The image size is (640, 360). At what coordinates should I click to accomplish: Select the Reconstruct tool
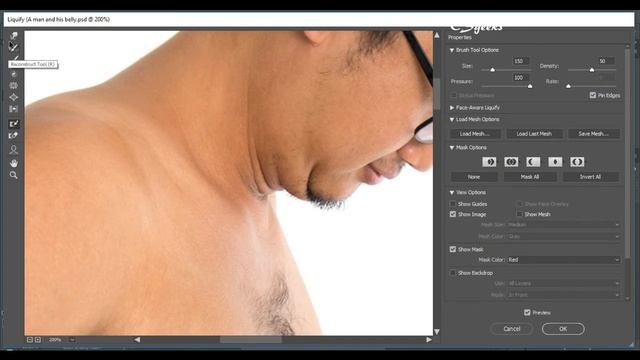point(13,47)
